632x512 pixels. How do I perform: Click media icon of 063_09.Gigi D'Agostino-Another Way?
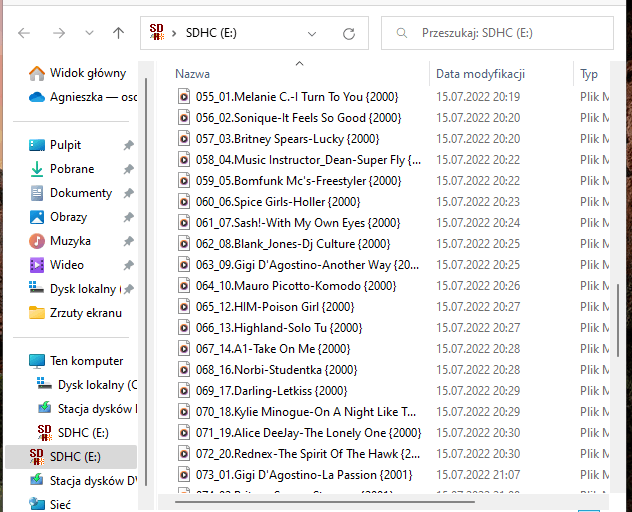click(184, 264)
